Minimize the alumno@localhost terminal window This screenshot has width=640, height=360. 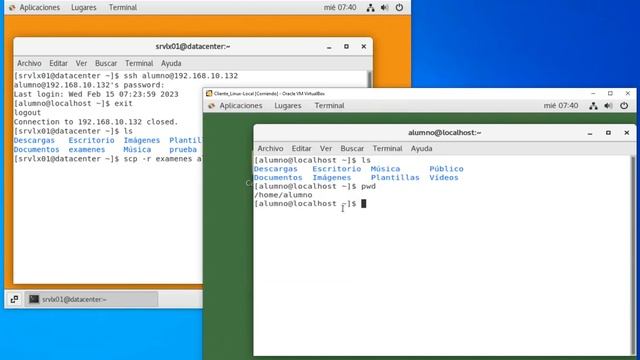click(x=590, y=133)
